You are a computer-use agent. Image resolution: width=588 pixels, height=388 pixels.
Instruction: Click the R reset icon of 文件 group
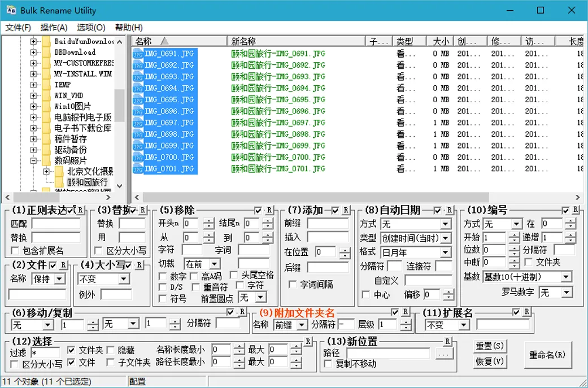pyautogui.click(x=63, y=265)
